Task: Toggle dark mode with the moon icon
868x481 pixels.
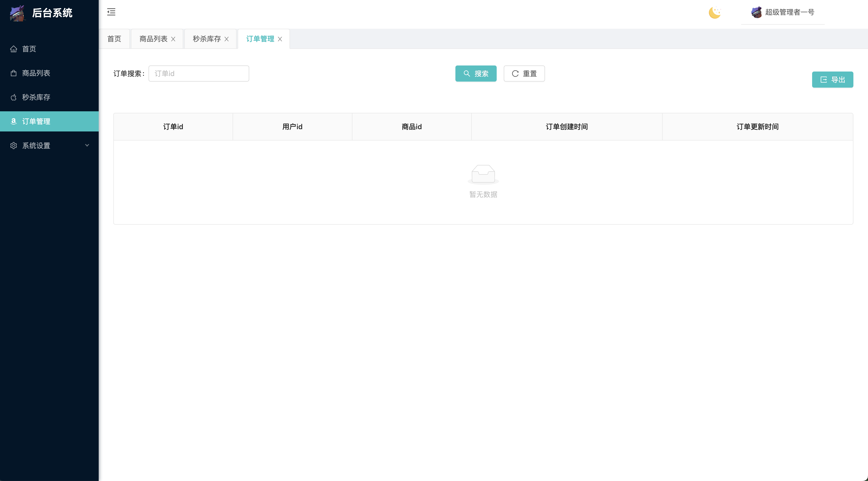Action: (714, 13)
